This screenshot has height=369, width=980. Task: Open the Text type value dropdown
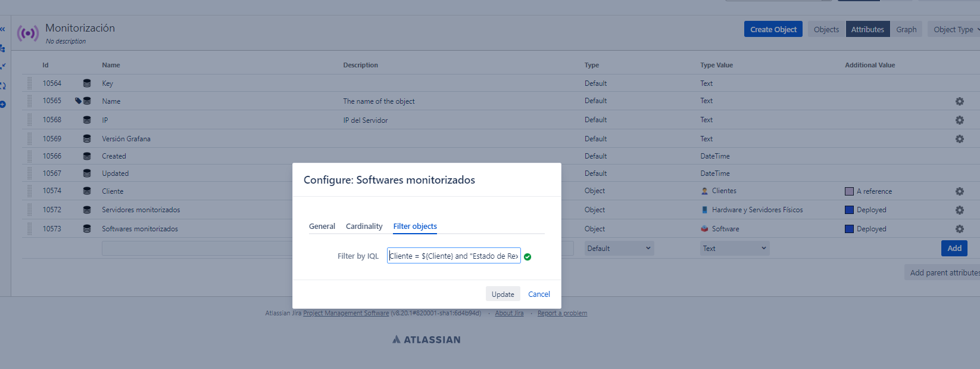pyautogui.click(x=735, y=249)
